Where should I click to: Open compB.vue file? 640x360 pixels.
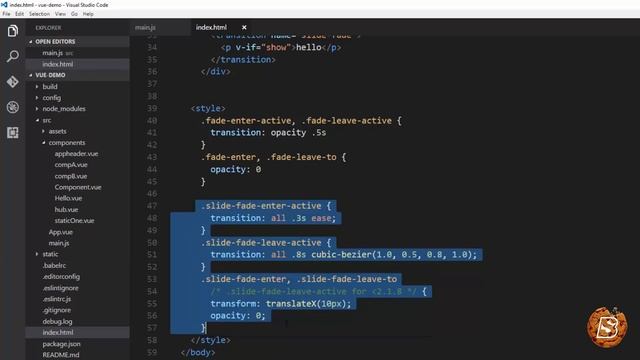(71, 176)
